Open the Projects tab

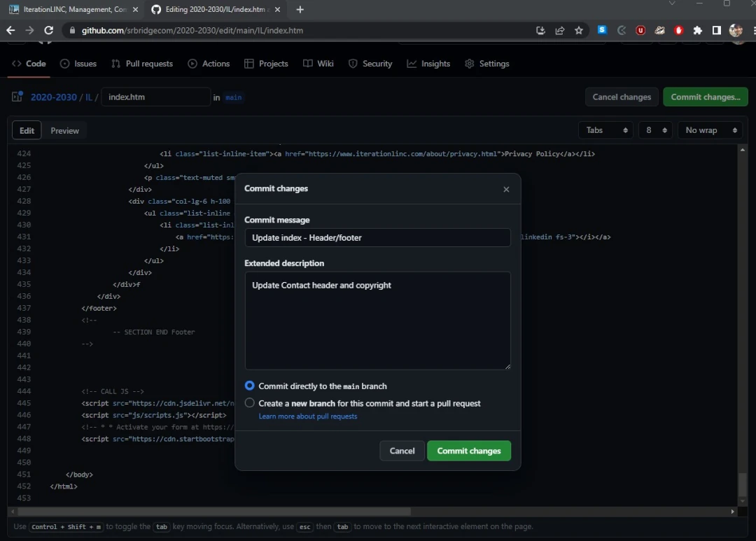(266, 64)
